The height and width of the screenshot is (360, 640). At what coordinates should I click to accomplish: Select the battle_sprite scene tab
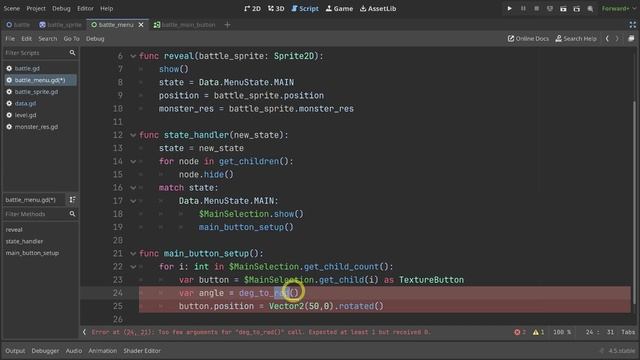pyautogui.click(x=60, y=25)
